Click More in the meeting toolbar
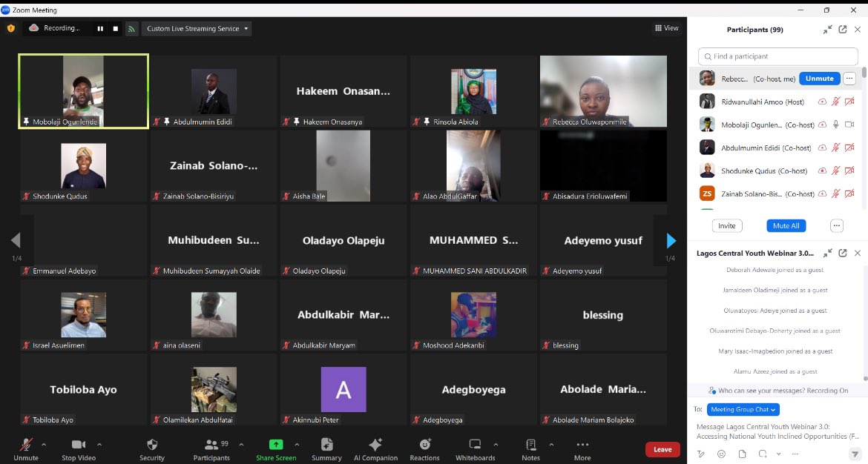The image size is (868, 464). click(582, 448)
